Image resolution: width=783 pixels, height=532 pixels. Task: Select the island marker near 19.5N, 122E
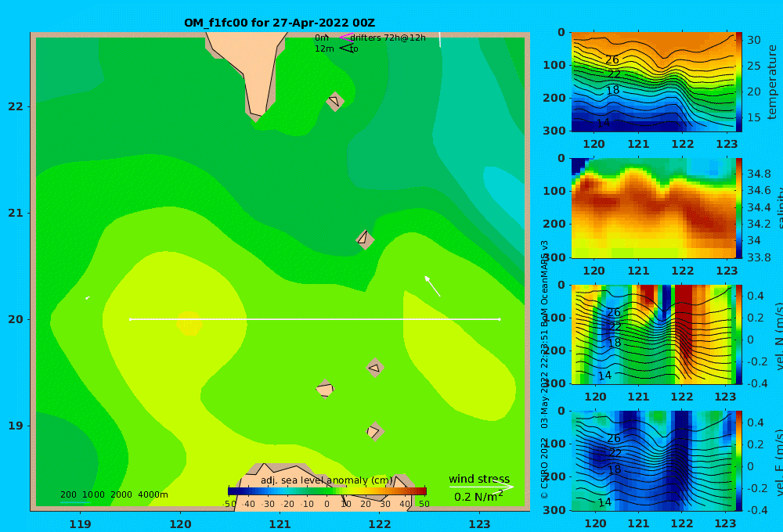pos(375,368)
